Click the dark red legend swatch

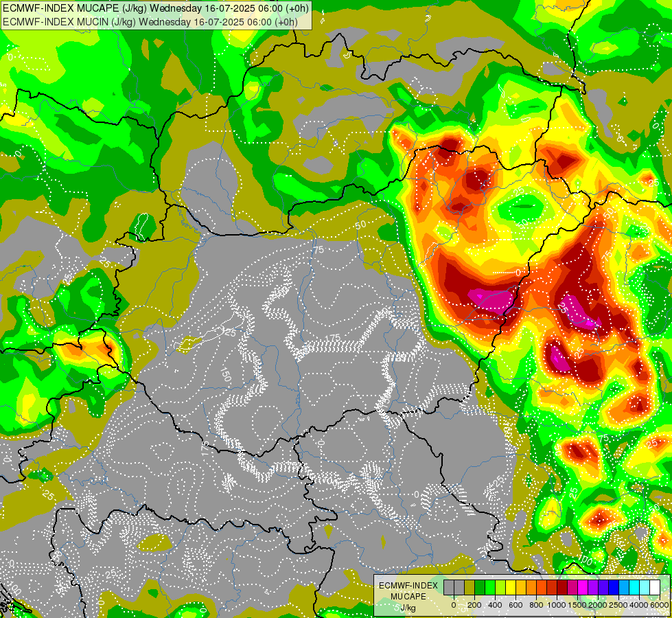tap(563, 588)
